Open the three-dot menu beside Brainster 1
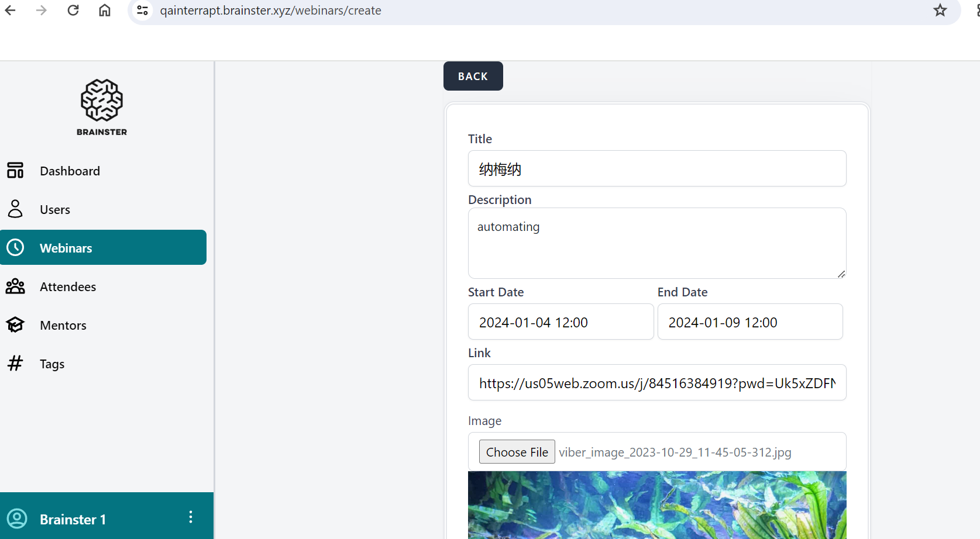This screenshot has width=980, height=539. [191, 517]
